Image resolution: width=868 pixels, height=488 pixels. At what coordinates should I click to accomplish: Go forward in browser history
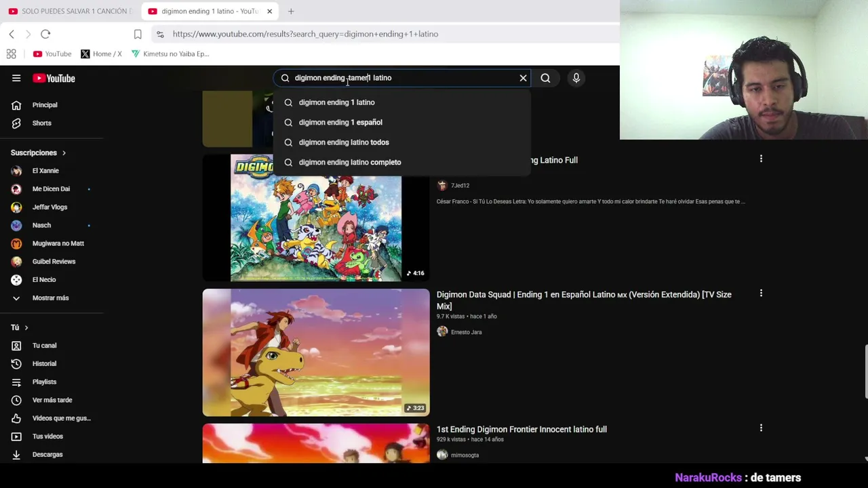28,34
